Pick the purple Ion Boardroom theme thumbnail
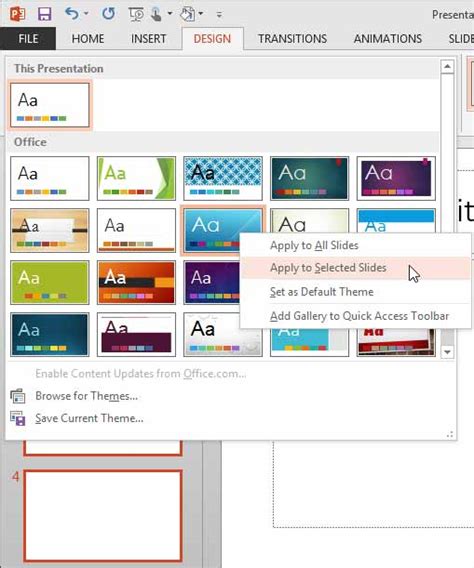The height and width of the screenshot is (568, 474). (396, 179)
